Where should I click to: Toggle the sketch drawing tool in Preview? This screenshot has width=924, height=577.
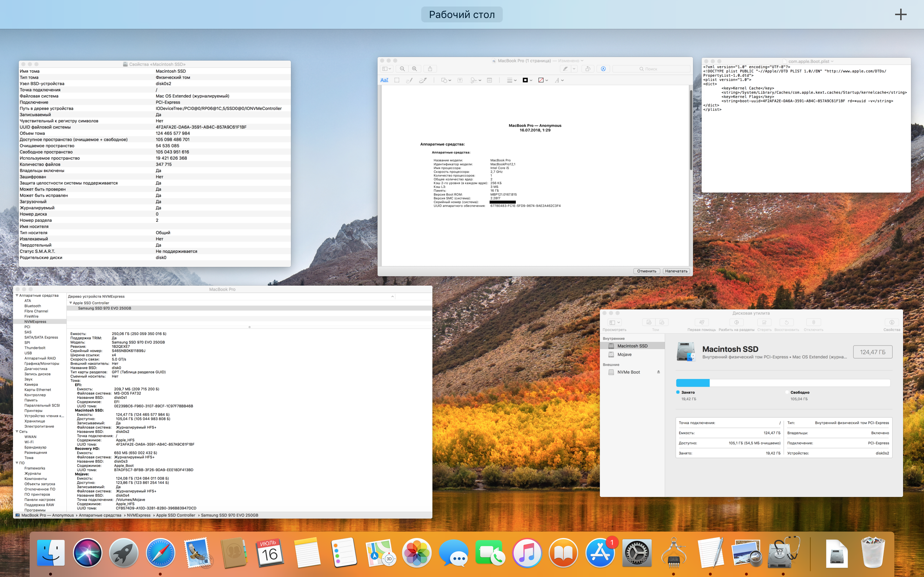[409, 80]
